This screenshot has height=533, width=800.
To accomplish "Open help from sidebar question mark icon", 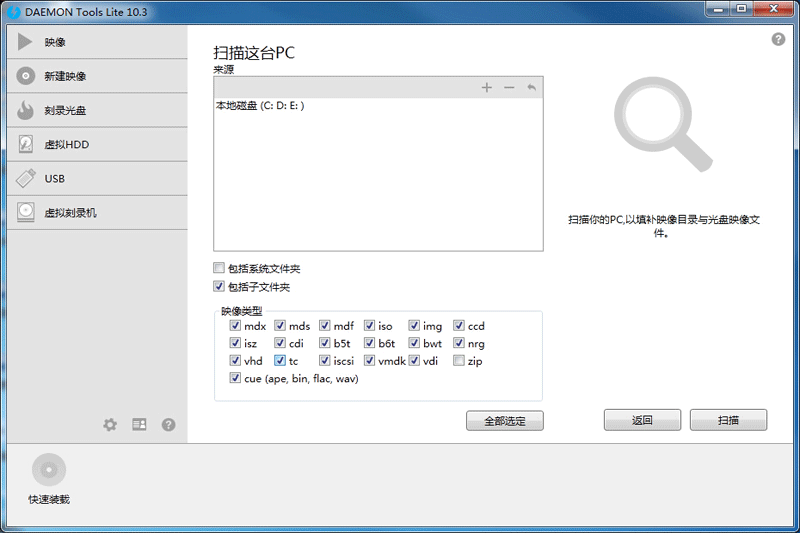I will [x=168, y=424].
